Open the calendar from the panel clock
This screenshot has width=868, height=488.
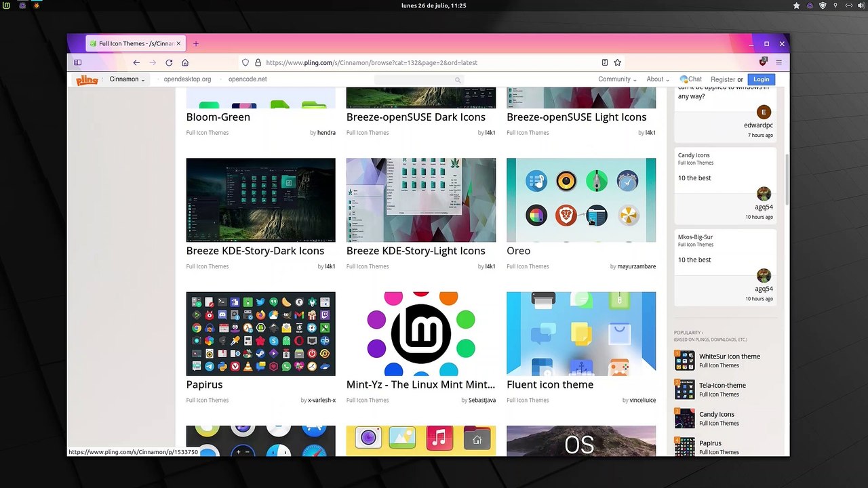(434, 5)
